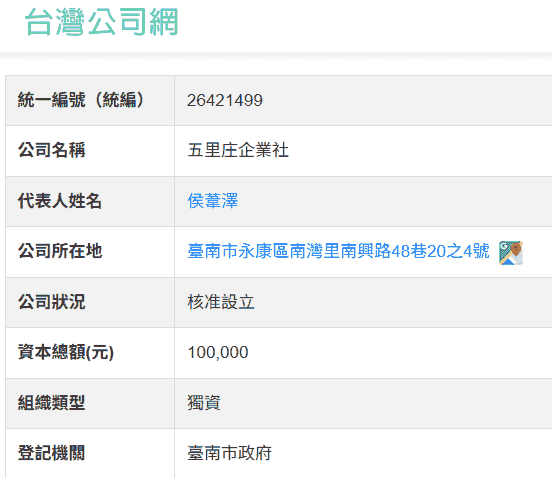Click the 公司名稱 label cell
The image size is (552, 478).
tap(90, 151)
